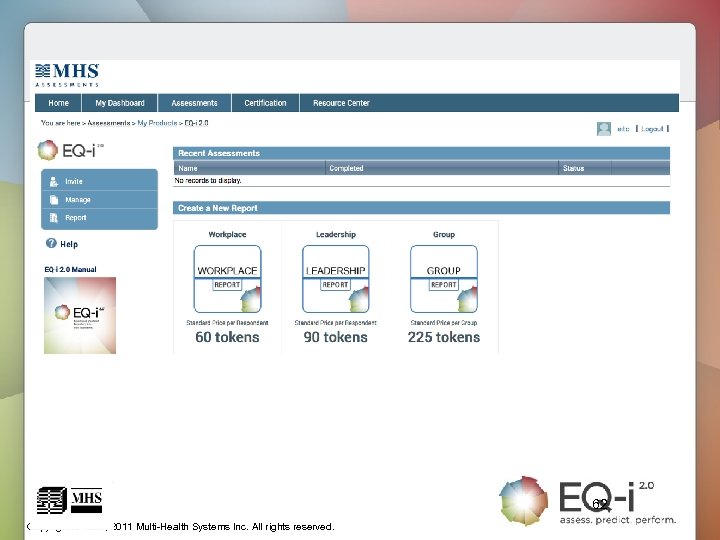Select the Workplace Report icon

pos(227,279)
